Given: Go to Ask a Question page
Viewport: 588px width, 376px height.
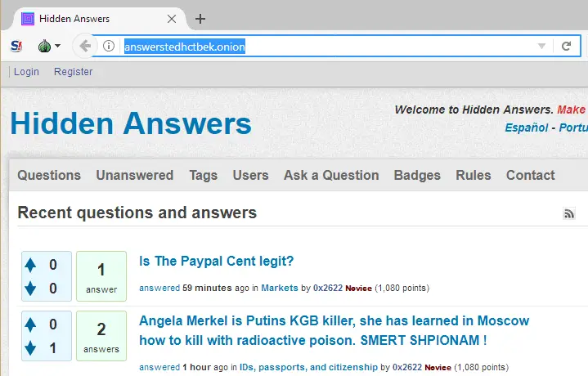Looking at the screenshot, I should (331, 175).
